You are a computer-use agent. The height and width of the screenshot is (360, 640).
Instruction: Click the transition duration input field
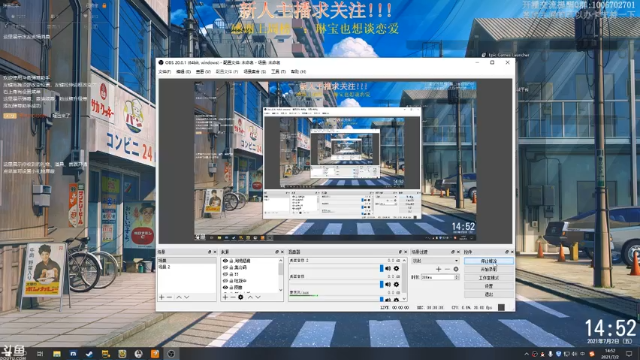[437, 277]
